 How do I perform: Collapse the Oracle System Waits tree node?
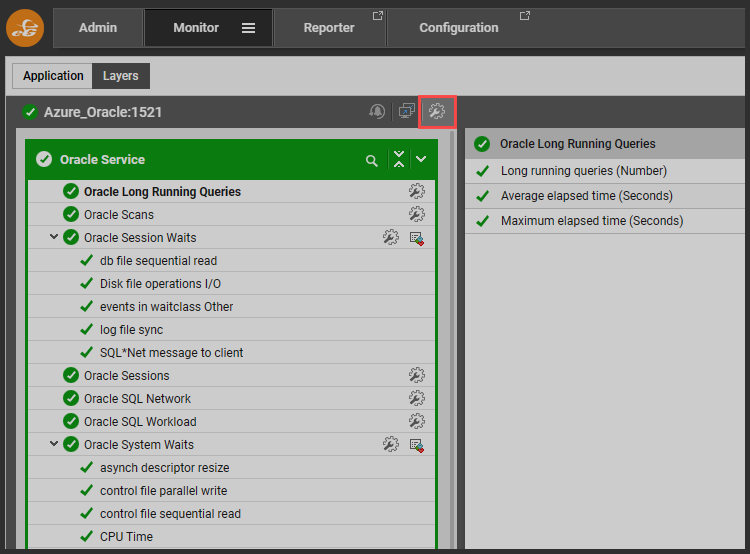(54, 443)
